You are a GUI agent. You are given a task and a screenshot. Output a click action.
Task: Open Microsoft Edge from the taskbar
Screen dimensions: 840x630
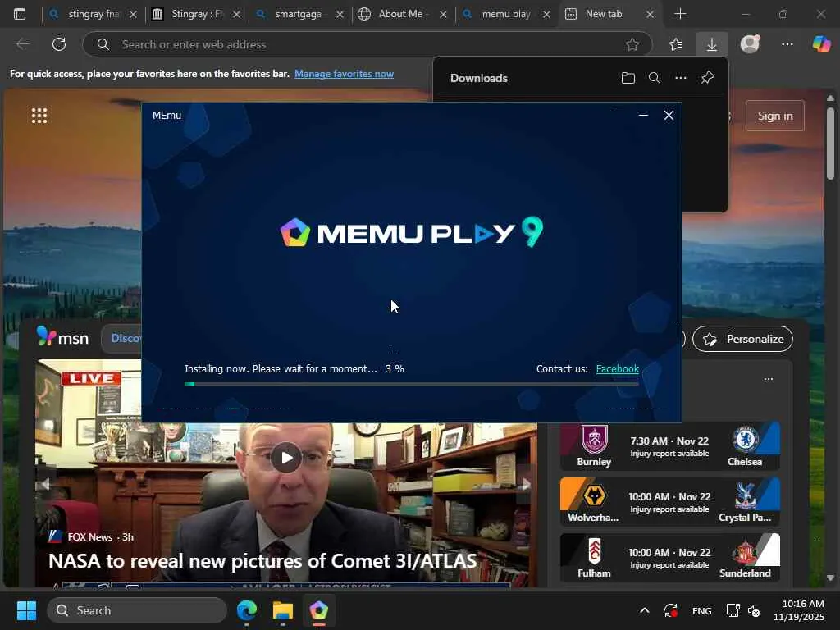click(x=247, y=610)
